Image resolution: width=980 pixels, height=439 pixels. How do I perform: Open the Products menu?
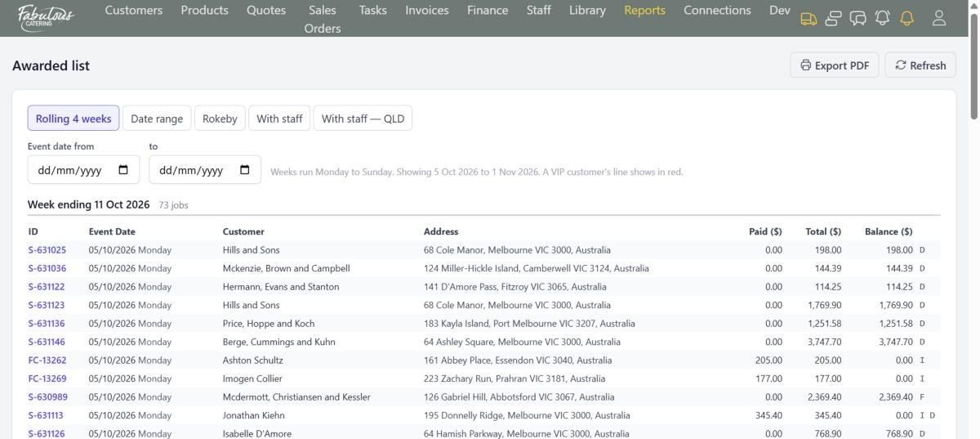tap(204, 11)
